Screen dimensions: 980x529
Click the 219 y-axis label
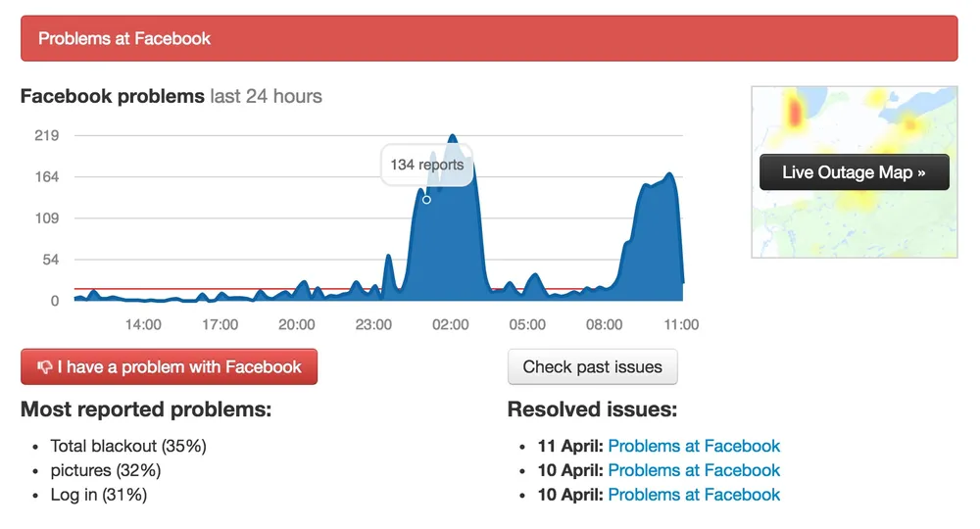point(47,135)
